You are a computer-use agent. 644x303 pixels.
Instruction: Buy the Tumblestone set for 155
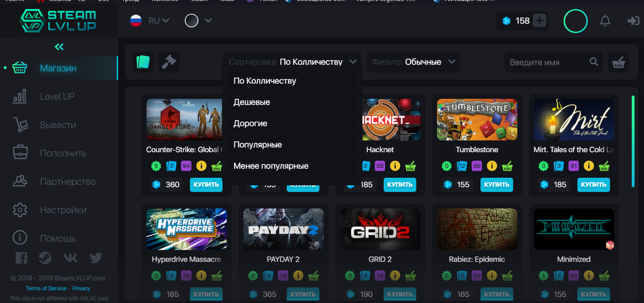(x=496, y=184)
